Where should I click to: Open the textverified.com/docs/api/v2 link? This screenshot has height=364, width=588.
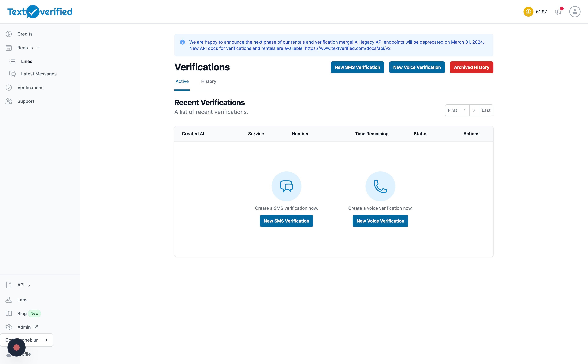(348, 48)
